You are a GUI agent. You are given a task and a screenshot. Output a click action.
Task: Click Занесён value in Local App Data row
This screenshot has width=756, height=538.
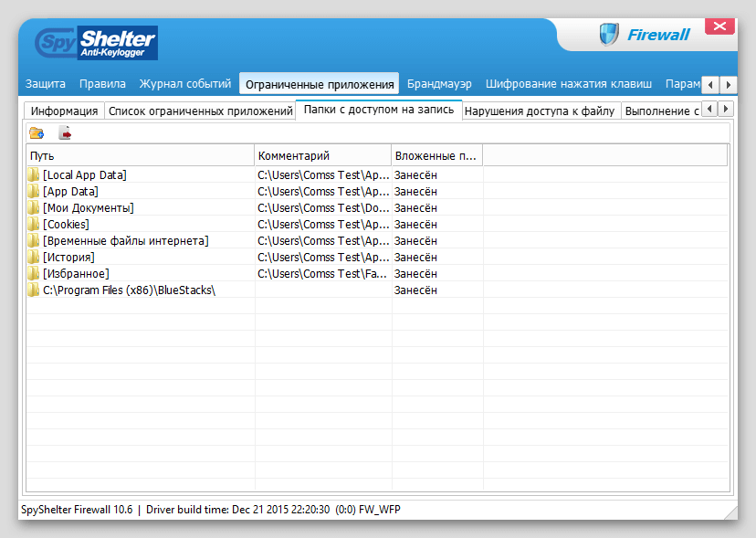point(415,174)
